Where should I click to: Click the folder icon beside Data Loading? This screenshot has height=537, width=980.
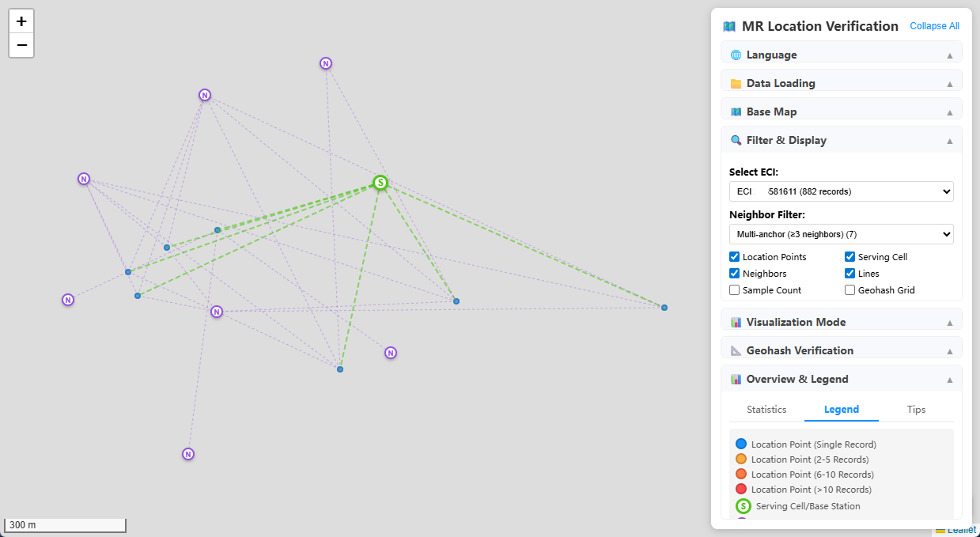736,84
